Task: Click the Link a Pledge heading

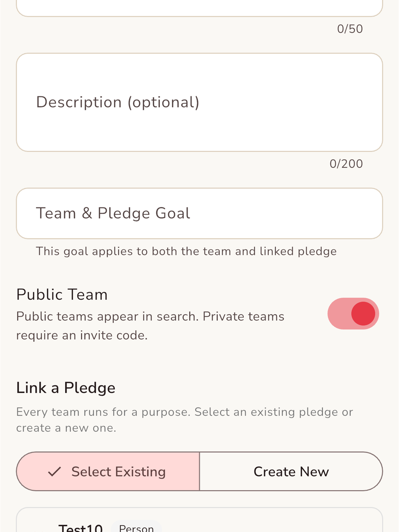Action: tap(66, 388)
